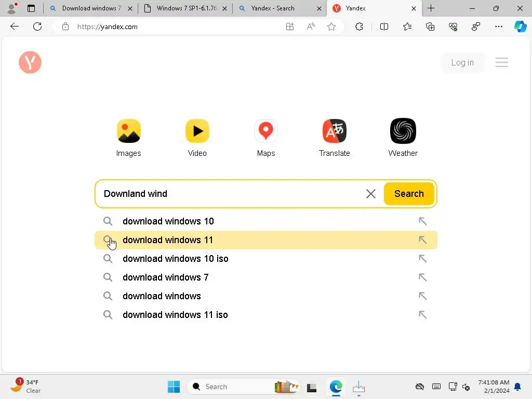Viewport: 532px width, 399px height.
Task: Open a new browser tab
Action: pyautogui.click(x=431, y=8)
